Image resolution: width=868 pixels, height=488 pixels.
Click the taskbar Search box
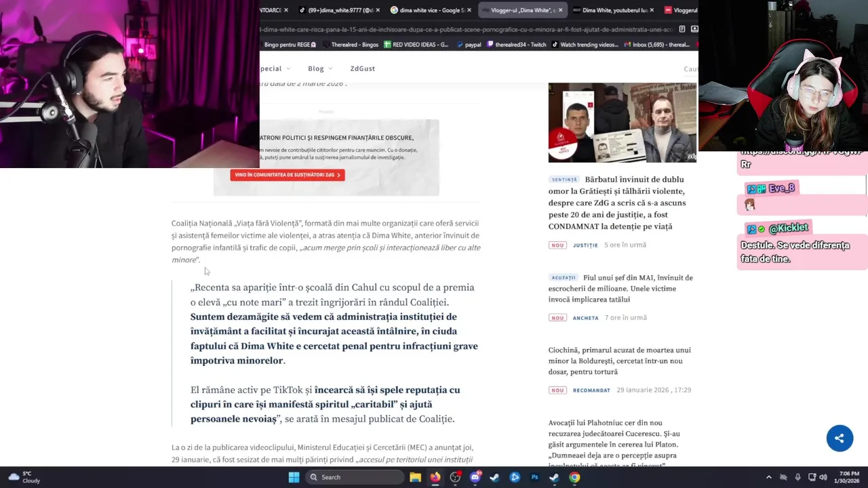[x=355, y=477]
